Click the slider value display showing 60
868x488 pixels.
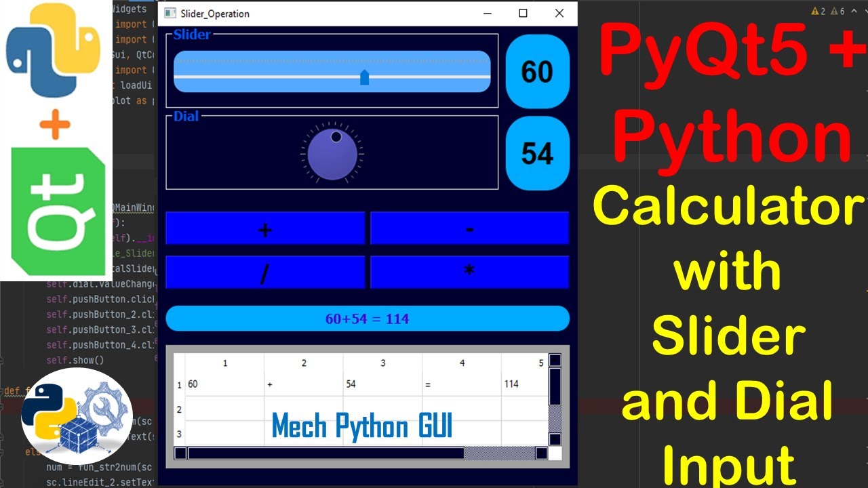click(x=537, y=71)
